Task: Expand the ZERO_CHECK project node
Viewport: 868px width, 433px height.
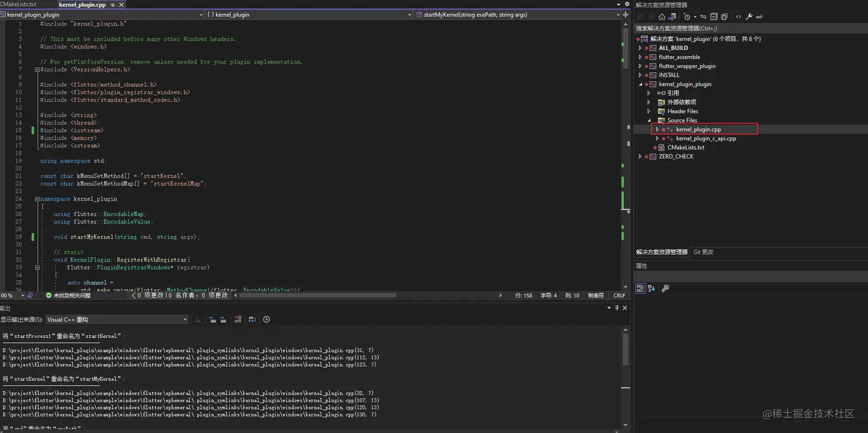Action: click(640, 157)
